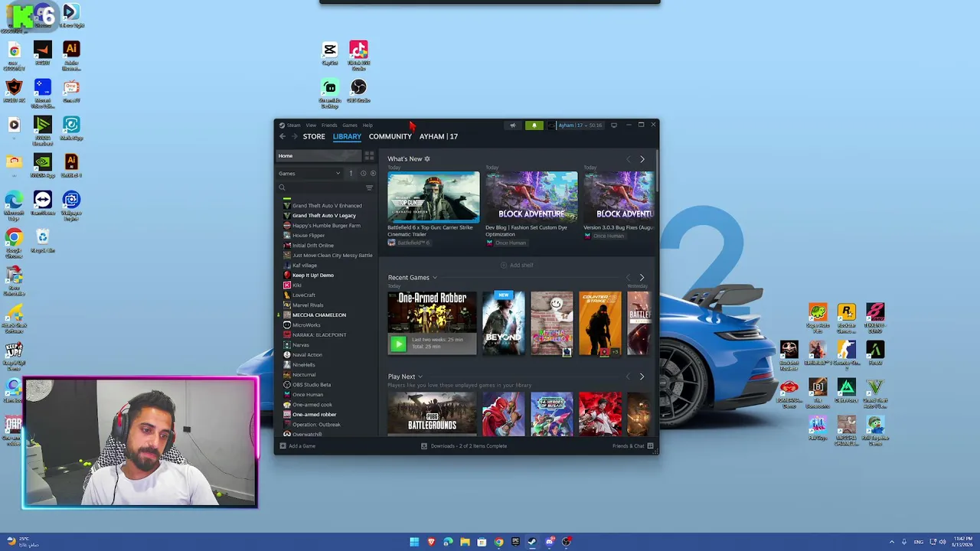
Task: Select Home in the library sidebar
Action: pyautogui.click(x=318, y=155)
